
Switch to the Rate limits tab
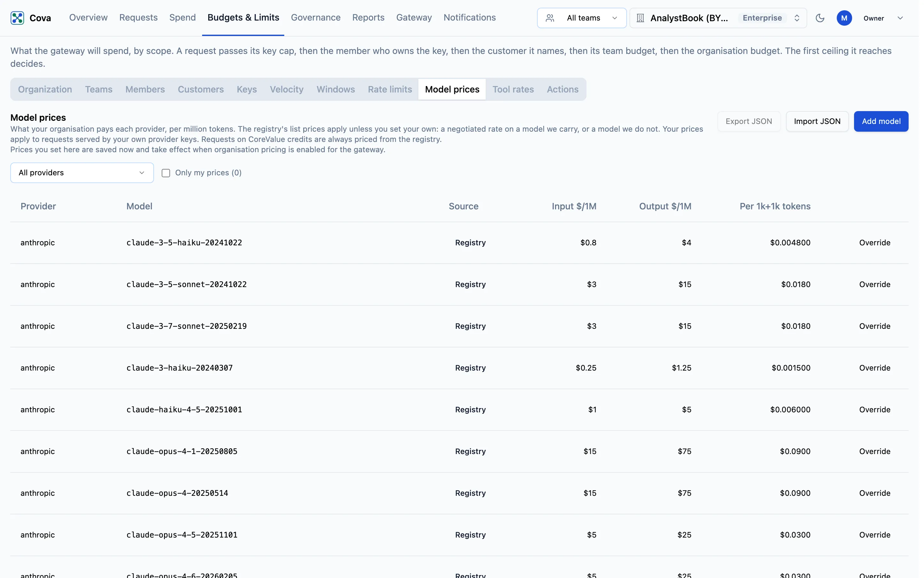390,90
